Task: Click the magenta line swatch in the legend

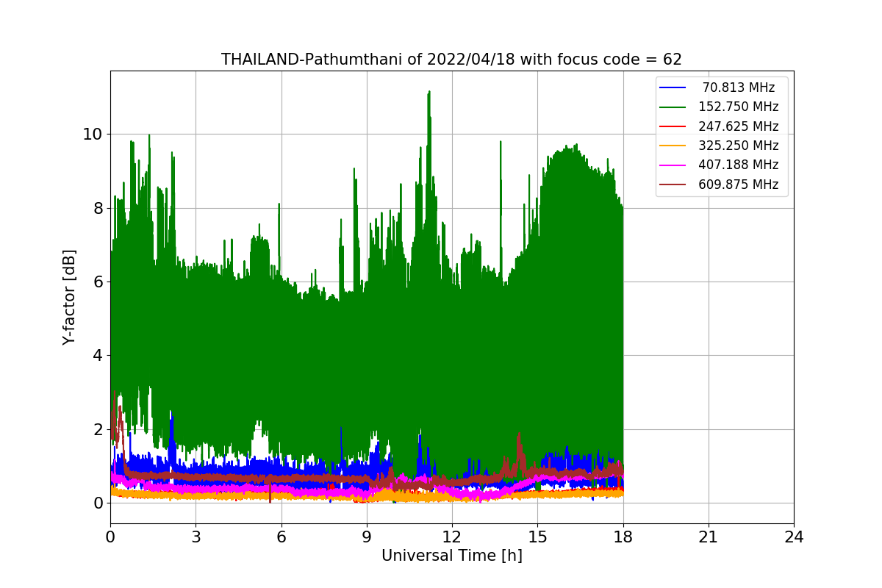Action: click(673, 165)
